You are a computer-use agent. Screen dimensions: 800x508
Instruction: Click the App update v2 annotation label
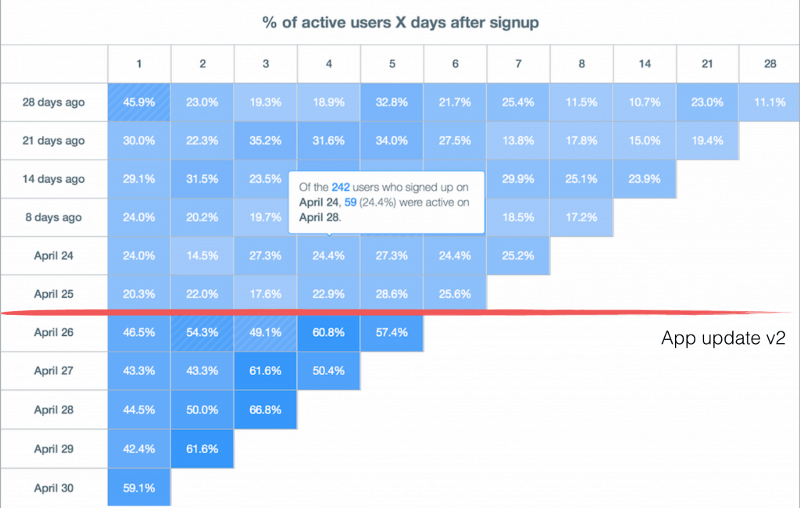(x=723, y=339)
